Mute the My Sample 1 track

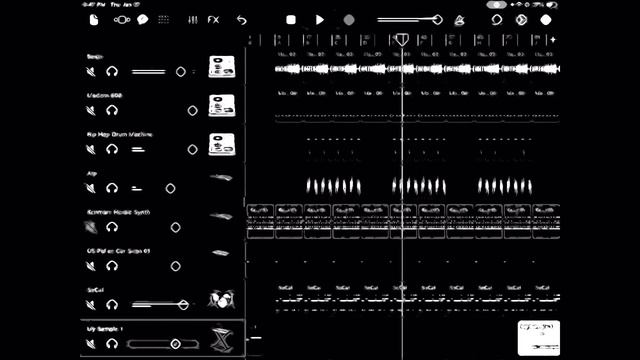coord(91,344)
